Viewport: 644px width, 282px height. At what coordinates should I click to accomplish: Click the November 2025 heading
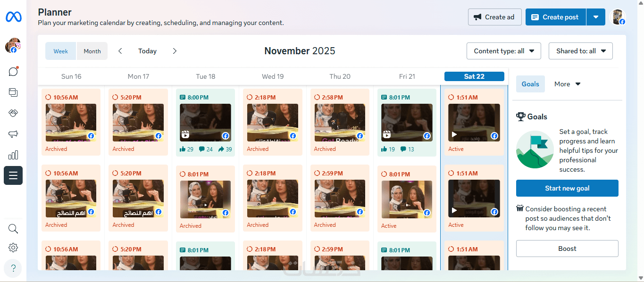(300, 51)
